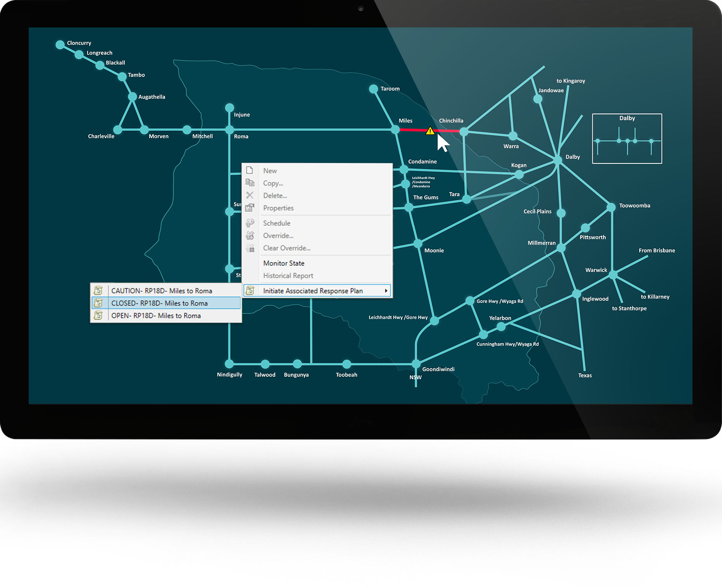Click the Copy icon in context menu
722x588 pixels.
(x=250, y=183)
